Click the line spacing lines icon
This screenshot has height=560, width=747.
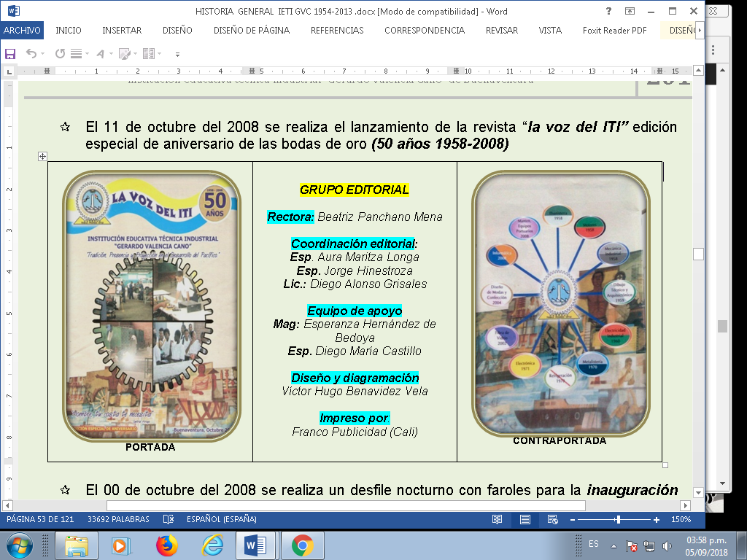pyautogui.click(x=76, y=54)
